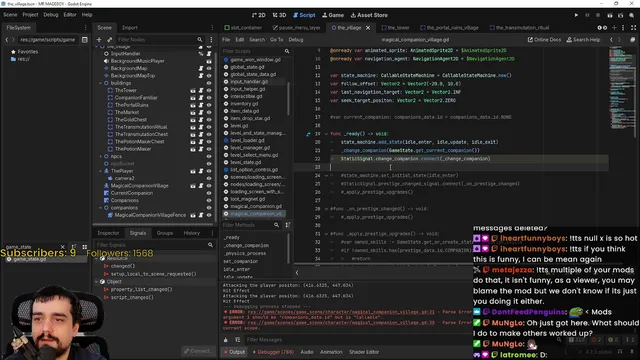
Task: Open Scene dock three-dot options menu
Action: point(212,27)
